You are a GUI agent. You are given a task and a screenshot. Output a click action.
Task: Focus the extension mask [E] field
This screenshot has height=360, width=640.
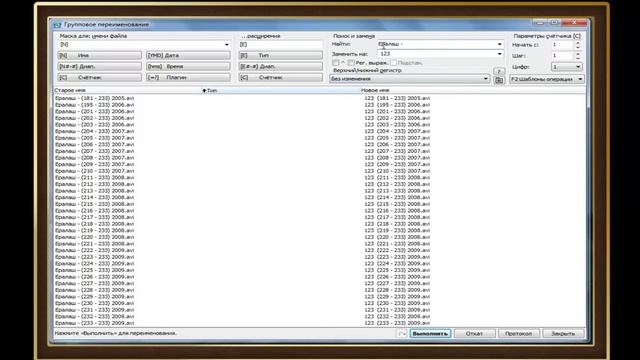click(280, 44)
